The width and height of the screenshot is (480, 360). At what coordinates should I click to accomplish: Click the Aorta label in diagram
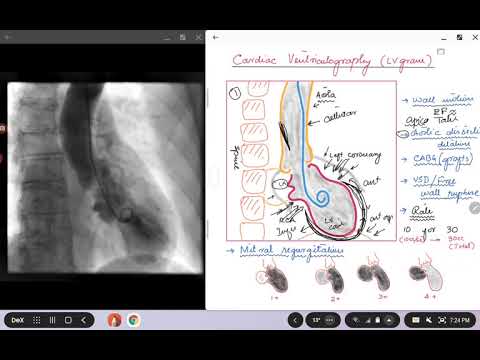pyautogui.click(x=326, y=96)
